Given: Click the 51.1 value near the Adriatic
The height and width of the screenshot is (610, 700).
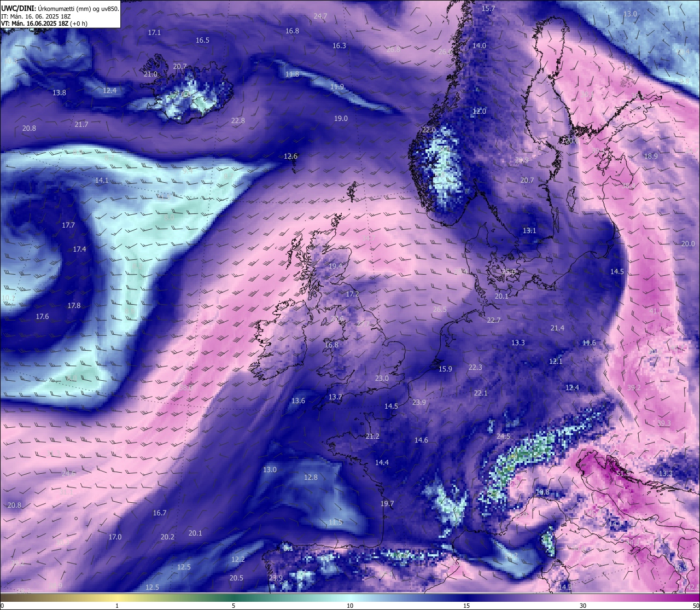Looking at the screenshot, I should 623,473.
